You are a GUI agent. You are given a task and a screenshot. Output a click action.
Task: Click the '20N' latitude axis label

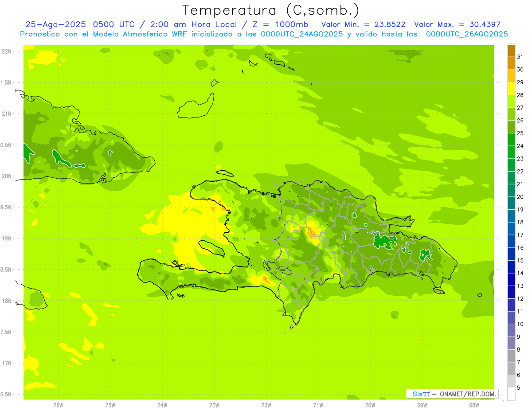pyautogui.click(x=7, y=176)
